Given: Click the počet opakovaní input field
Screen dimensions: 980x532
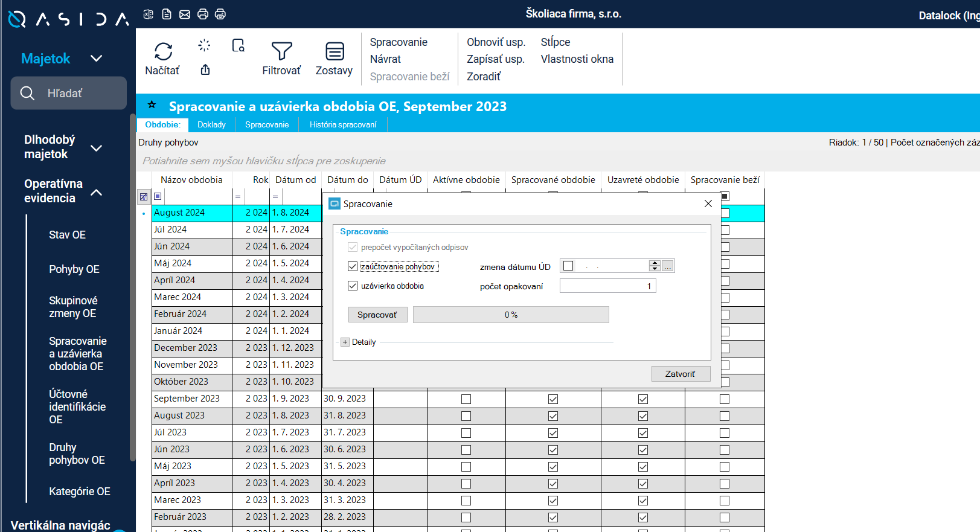Looking at the screenshot, I should click(607, 286).
